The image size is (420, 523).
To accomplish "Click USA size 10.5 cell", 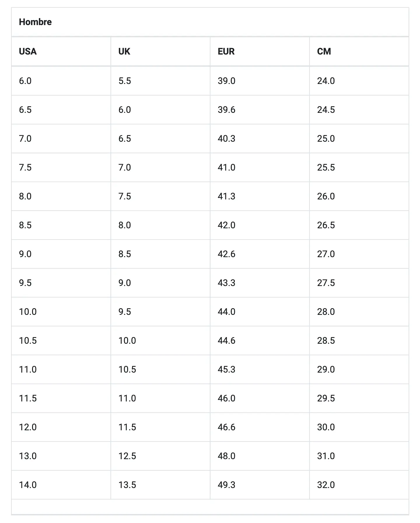I will 61,341.
